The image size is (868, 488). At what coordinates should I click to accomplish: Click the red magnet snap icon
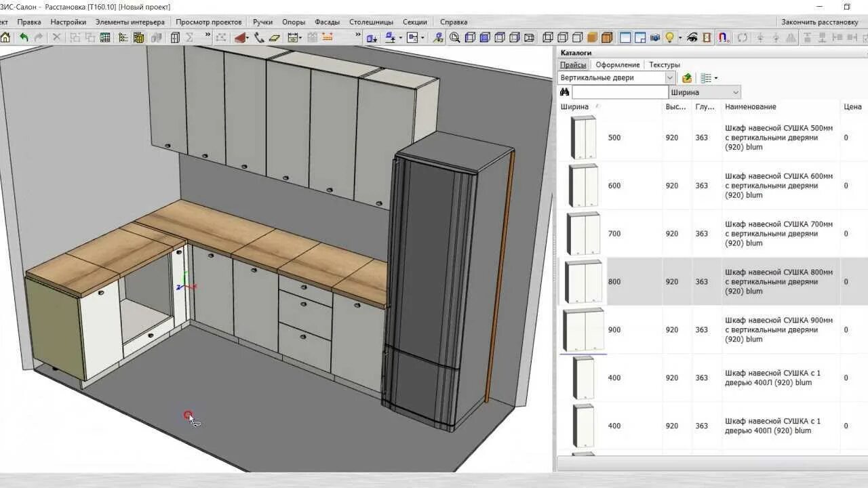(x=723, y=38)
